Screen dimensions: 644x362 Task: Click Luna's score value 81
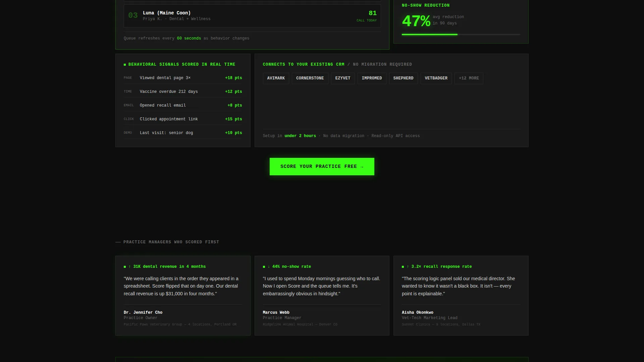coord(373,13)
